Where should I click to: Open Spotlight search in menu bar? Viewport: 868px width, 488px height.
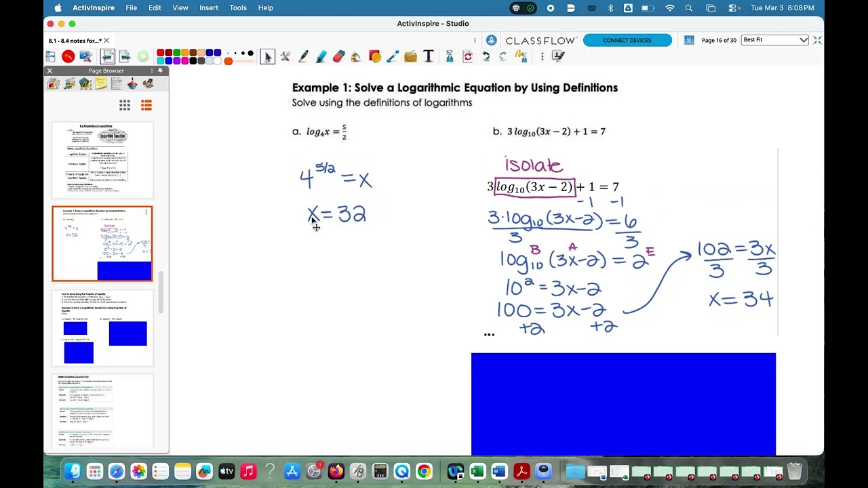point(689,7)
